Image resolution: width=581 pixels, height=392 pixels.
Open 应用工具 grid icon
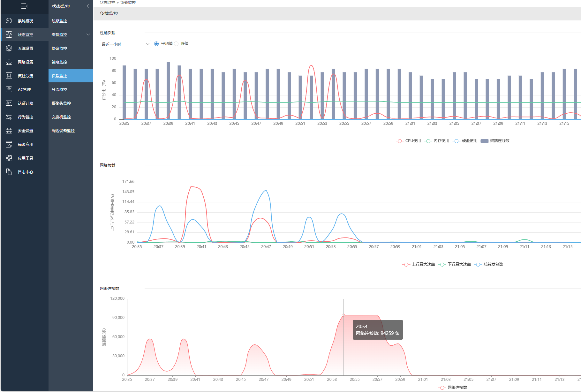(9, 158)
